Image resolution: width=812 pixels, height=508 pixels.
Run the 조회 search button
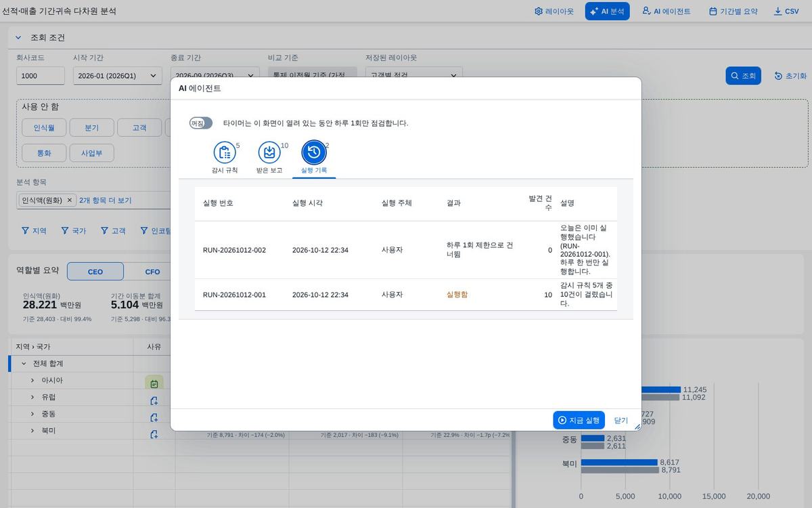pyautogui.click(x=743, y=76)
